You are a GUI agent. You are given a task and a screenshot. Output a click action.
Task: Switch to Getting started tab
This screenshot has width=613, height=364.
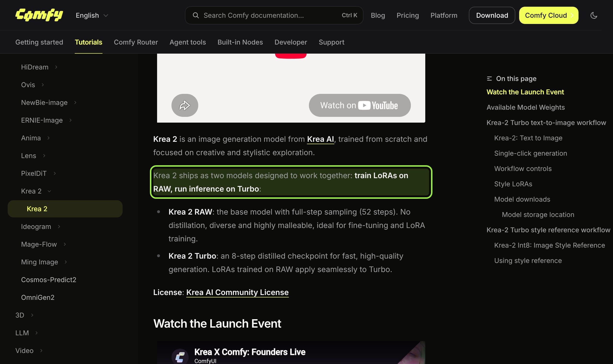click(39, 42)
